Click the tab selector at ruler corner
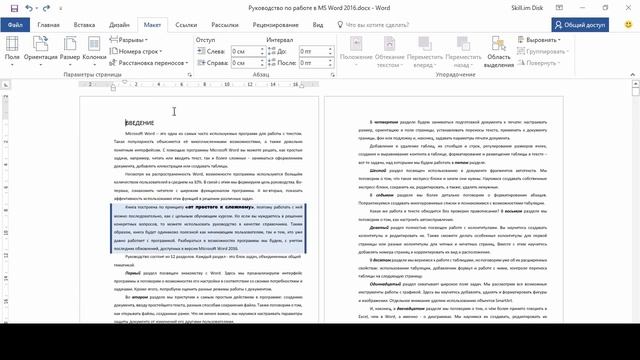640x360 pixels. [x=6, y=85]
